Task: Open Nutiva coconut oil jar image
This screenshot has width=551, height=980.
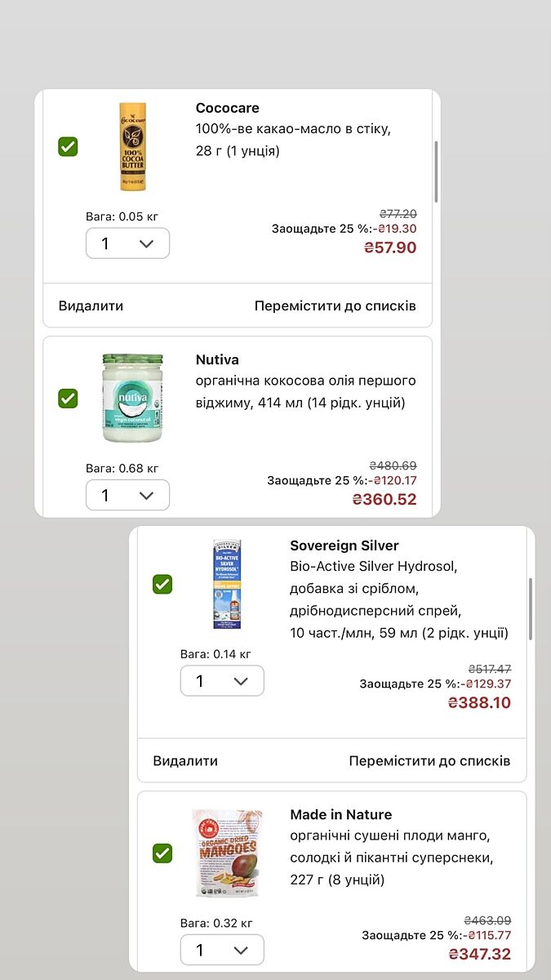Action: 132,398
